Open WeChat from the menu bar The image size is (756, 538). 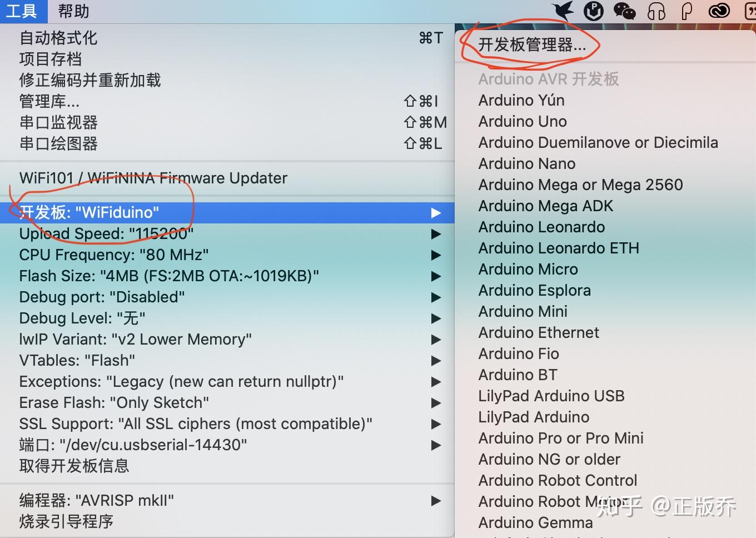[x=624, y=11]
